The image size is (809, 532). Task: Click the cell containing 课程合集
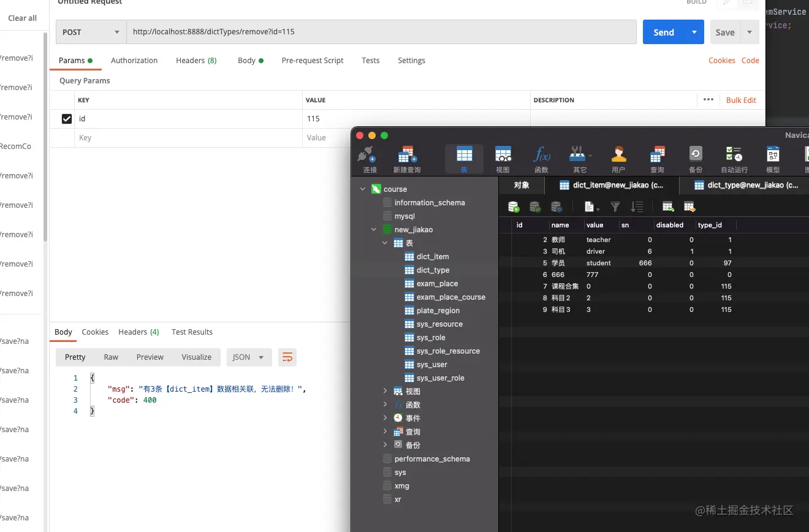[565, 286]
